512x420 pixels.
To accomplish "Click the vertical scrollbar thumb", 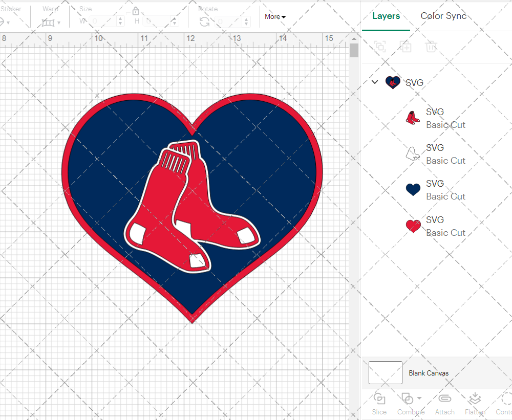I will [354, 51].
